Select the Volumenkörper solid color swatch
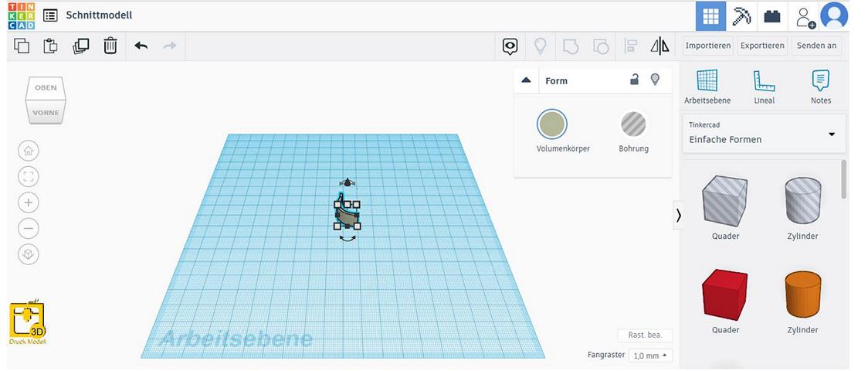The width and height of the screenshot is (868, 371). (x=551, y=124)
